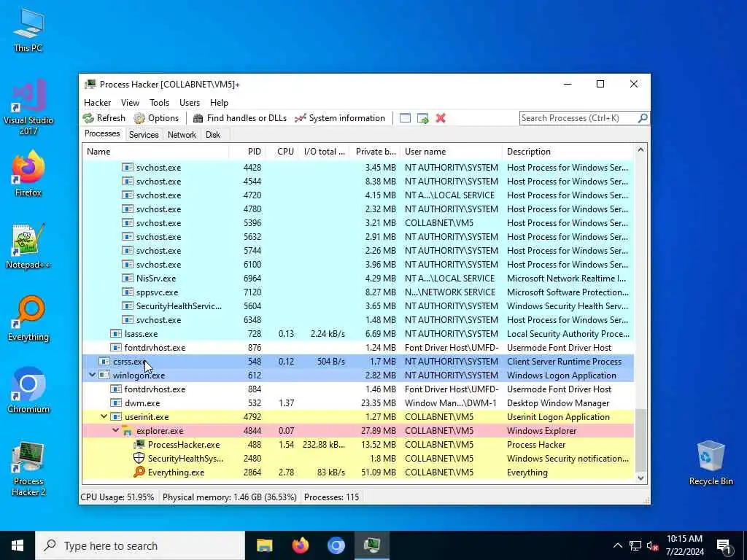Select svchost.exe with PID 4428
Viewport: 747px width, 560px height.
(x=358, y=168)
